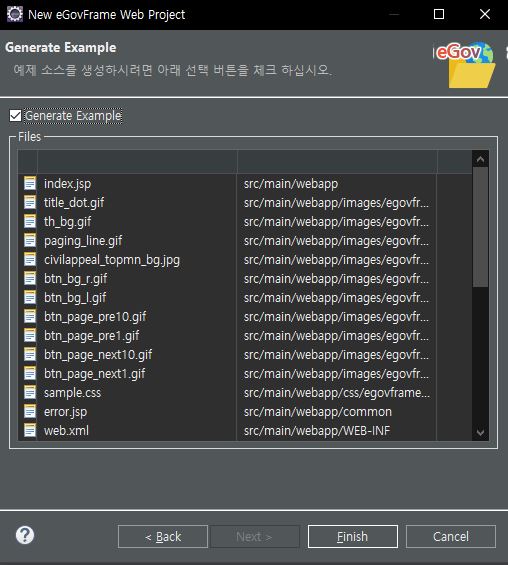Click the gear icon in the title bar
Screen dimensions: 508x565
pyautogui.click(x=15, y=14)
